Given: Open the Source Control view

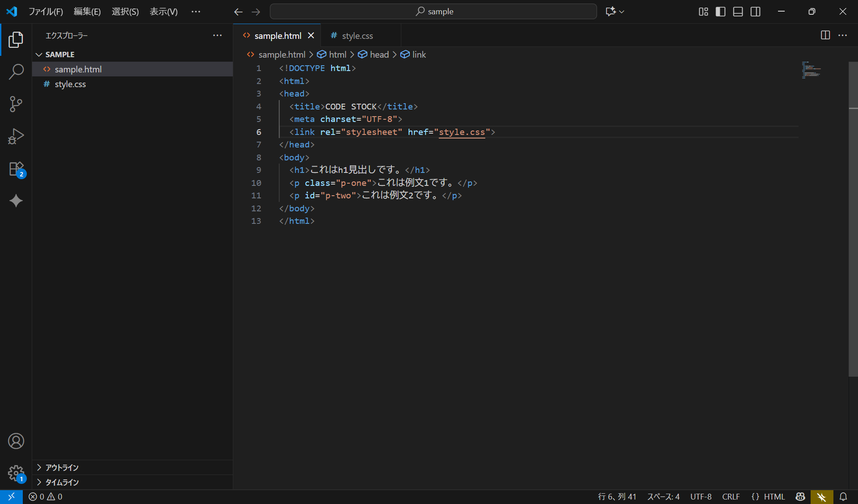Looking at the screenshot, I should click(16, 104).
